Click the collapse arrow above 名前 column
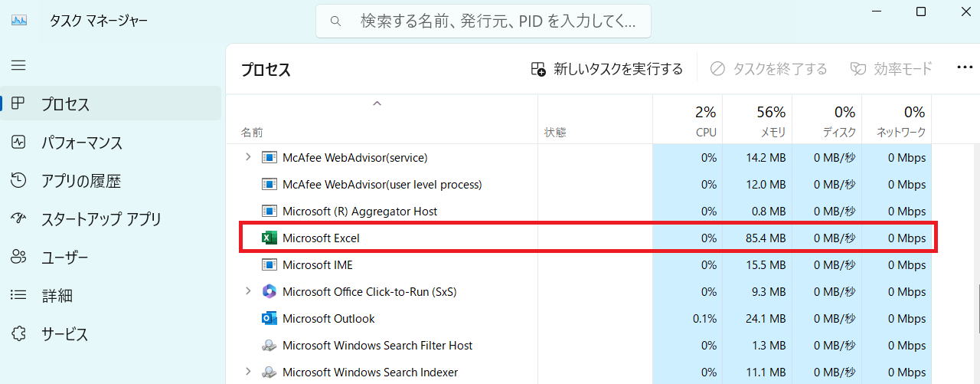980x384 pixels. pyautogui.click(x=377, y=103)
